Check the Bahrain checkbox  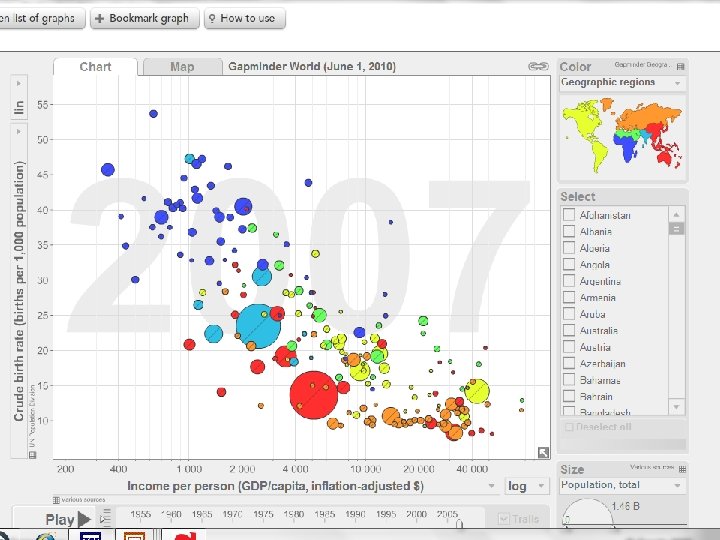tap(569, 396)
